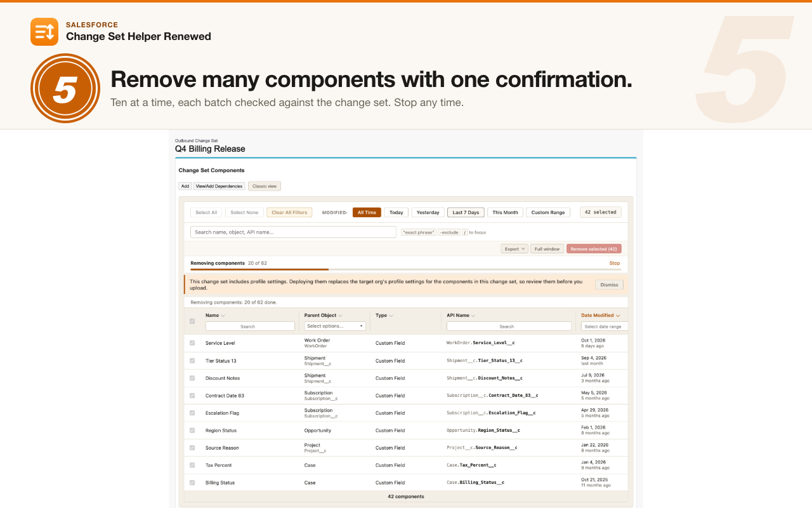Filter by Yesterday modified
Viewport: 812px width, 508px height.
[428, 213]
